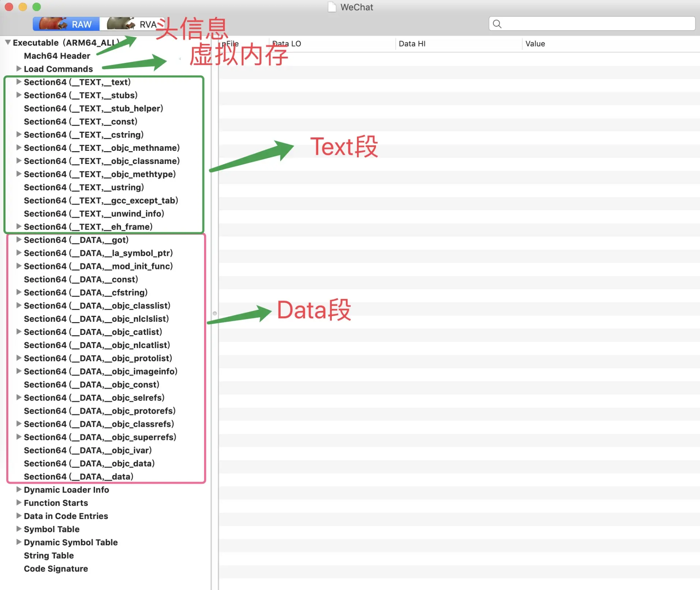Expand Data in Code Entries node
Image resolution: width=700 pixels, height=590 pixels.
click(x=19, y=516)
